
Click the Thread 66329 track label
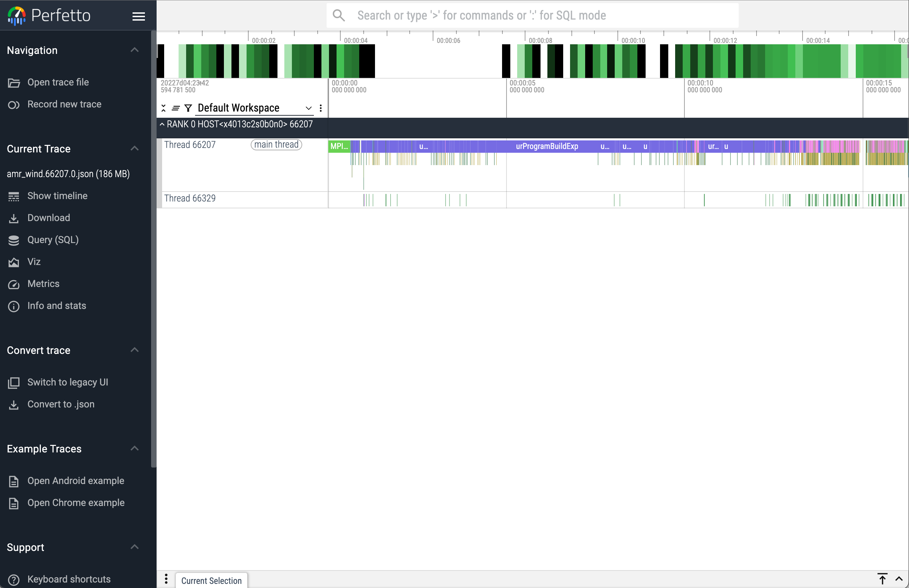click(190, 198)
